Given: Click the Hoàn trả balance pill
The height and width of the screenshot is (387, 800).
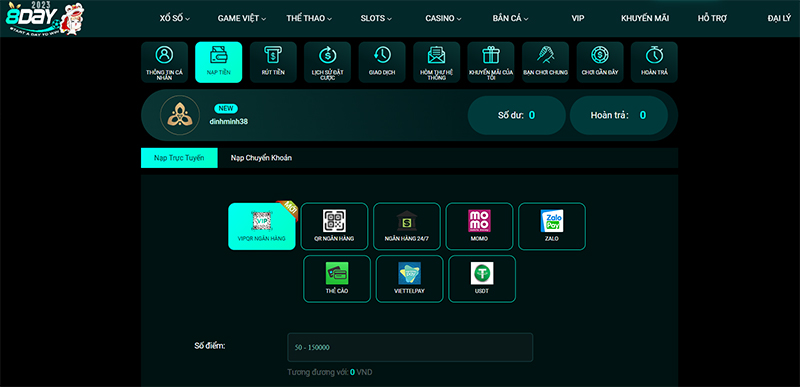Looking at the screenshot, I should point(618,115).
